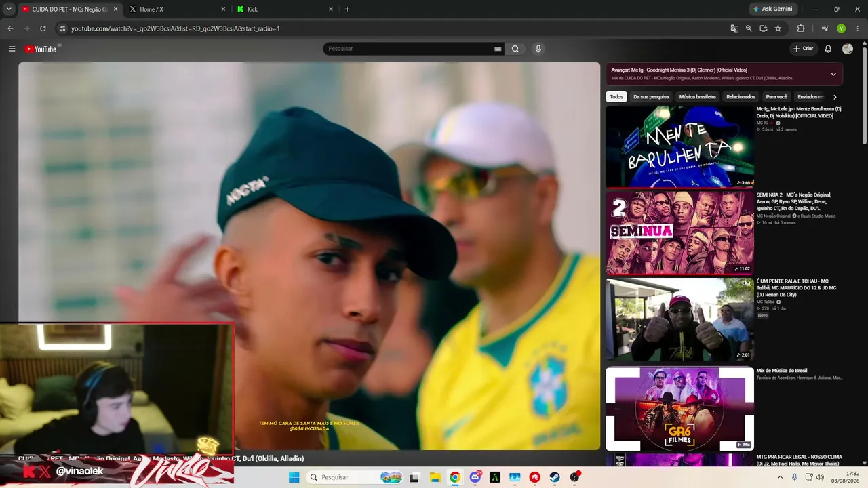Open File Explorer from the taskbar
868x488 pixels.
point(435,477)
